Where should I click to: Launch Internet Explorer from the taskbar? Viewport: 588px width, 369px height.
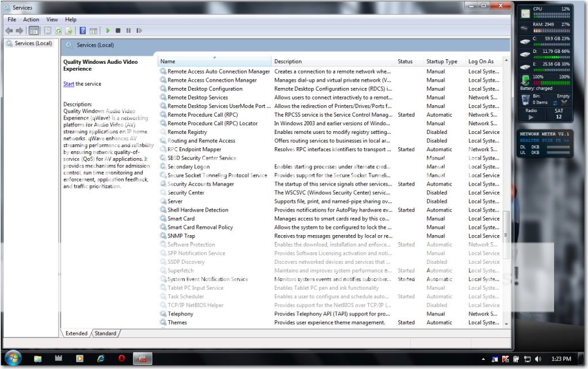101,359
